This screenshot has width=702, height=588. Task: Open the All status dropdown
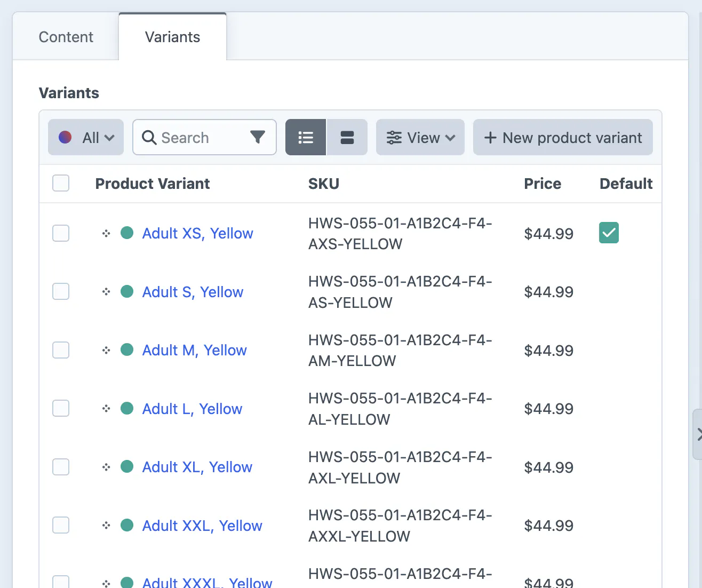coord(86,138)
